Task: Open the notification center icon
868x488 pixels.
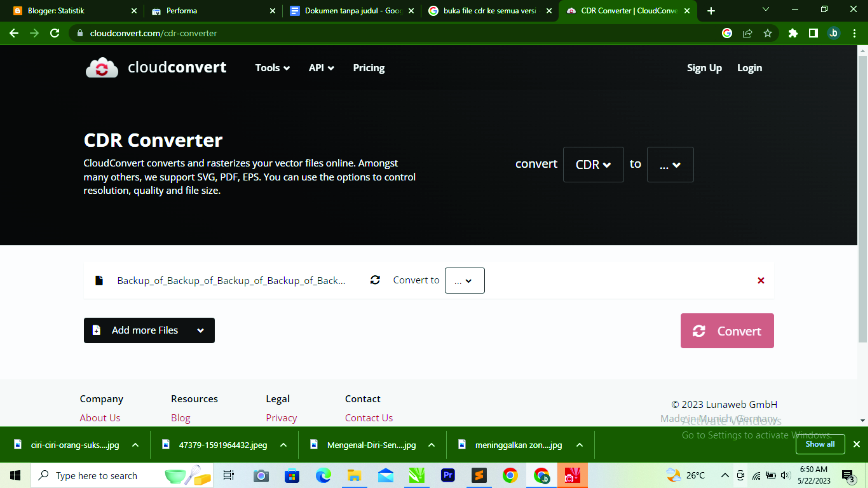Action: click(x=848, y=476)
